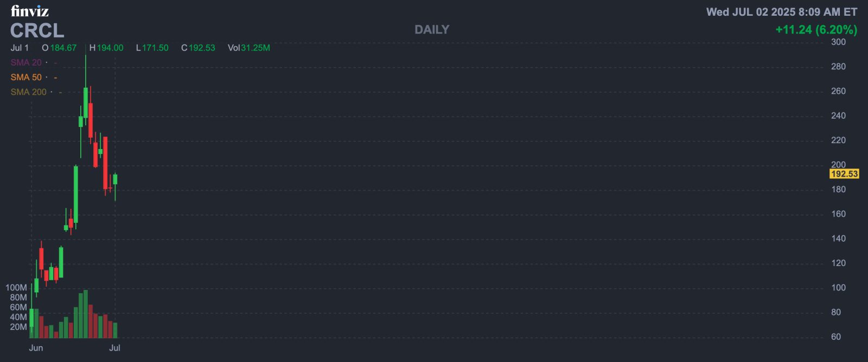Screen dimensions: 868x362
Task: Click the Jul 1 date label
Action: tap(20, 48)
